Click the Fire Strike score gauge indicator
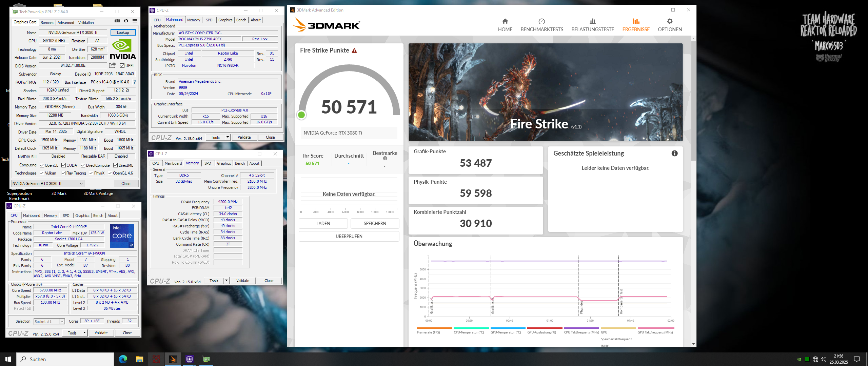The height and width of the screenshot is (366, 868). pos(301,115)
